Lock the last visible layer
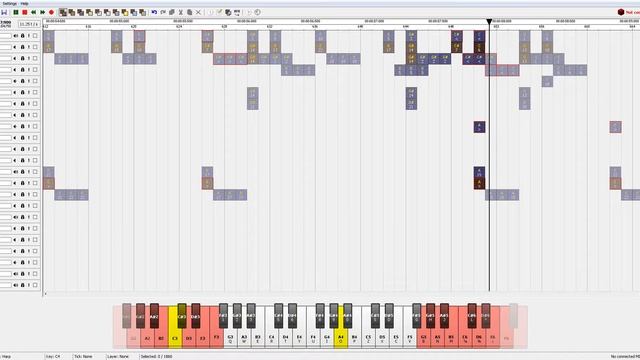 click(22, 285)
